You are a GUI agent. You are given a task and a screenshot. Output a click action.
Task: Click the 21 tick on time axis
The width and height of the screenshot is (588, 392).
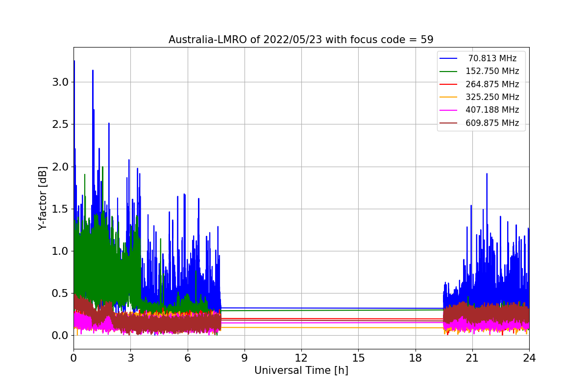pos(472,358)
